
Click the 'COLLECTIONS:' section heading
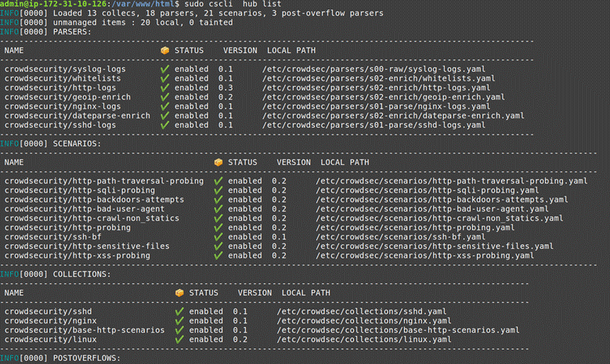point(82,275)
